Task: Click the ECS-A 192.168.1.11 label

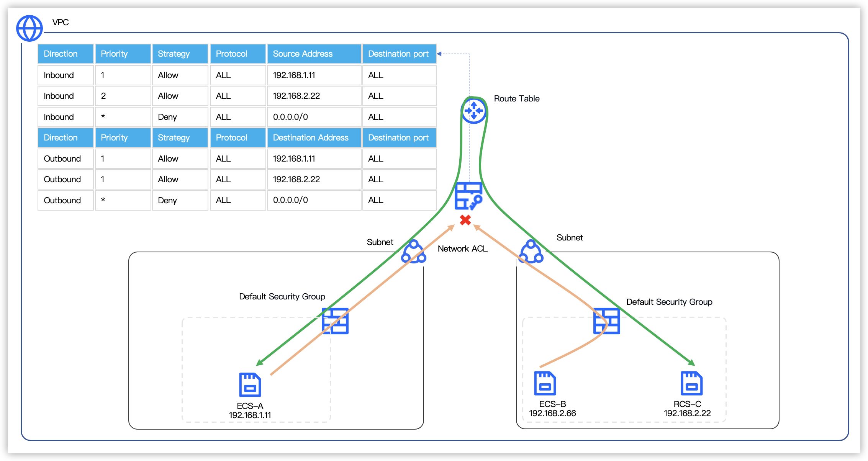Action: 250,410
